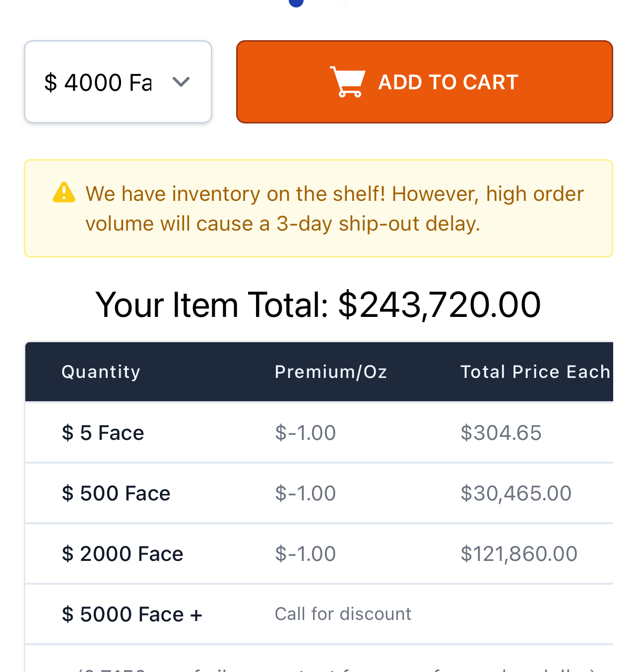637x672 pixels.
Task: Click the $ 500 Face row label
Action: [x=116, y=493]
